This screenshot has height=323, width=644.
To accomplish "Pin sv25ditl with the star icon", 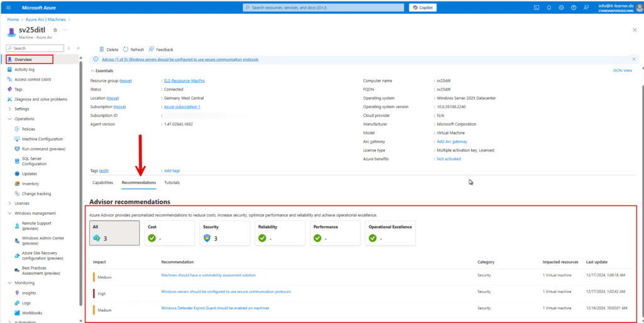I will coord(55,30).
